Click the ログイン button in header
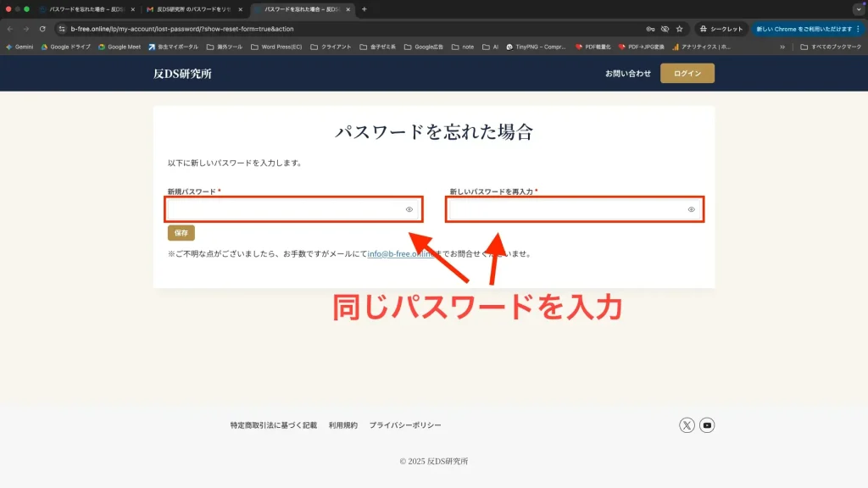 tap(687, 74)
